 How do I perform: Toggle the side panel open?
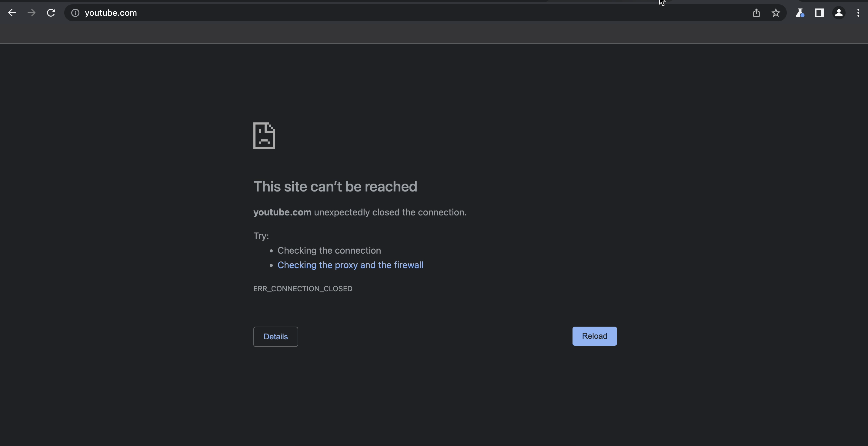click(820, 13)
